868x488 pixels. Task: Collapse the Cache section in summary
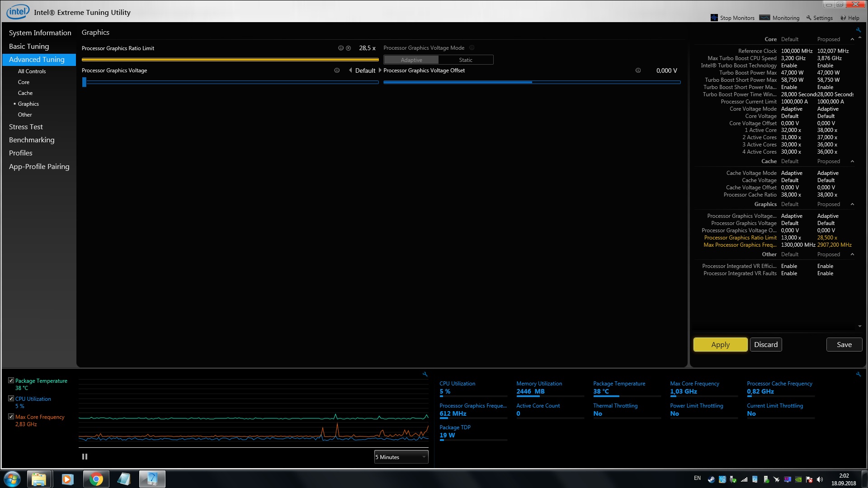point(852,161)
